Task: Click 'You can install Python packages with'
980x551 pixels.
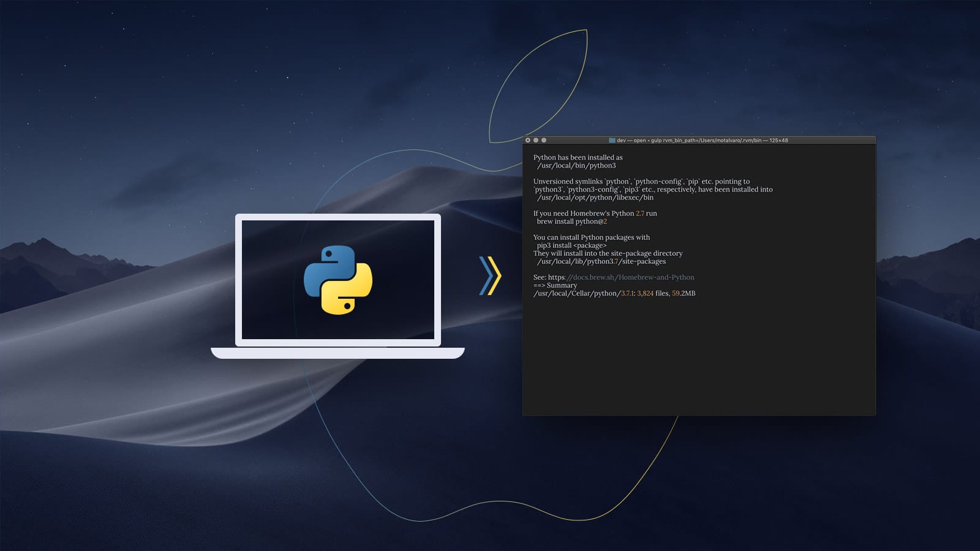Action: (591, 237)
